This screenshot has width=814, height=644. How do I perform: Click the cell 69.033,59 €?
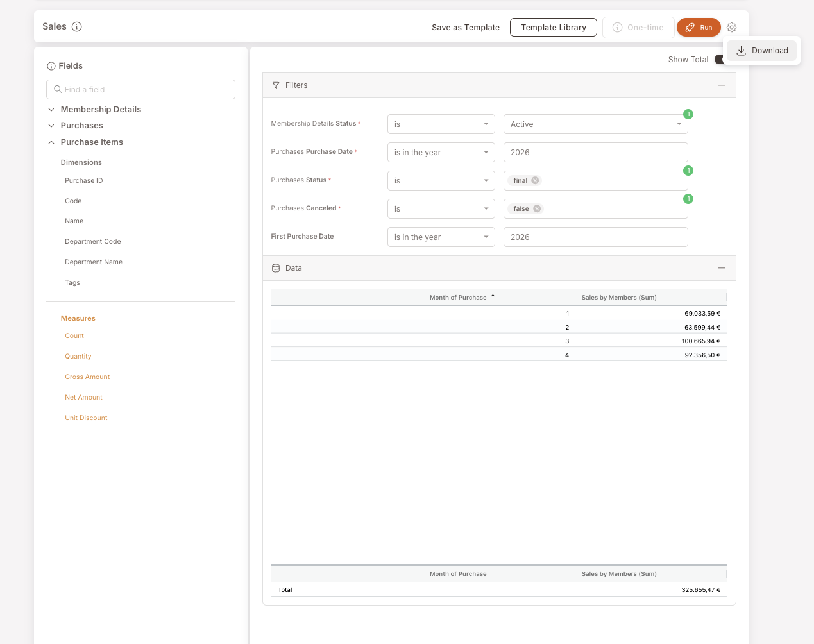[x=702, y=314]
